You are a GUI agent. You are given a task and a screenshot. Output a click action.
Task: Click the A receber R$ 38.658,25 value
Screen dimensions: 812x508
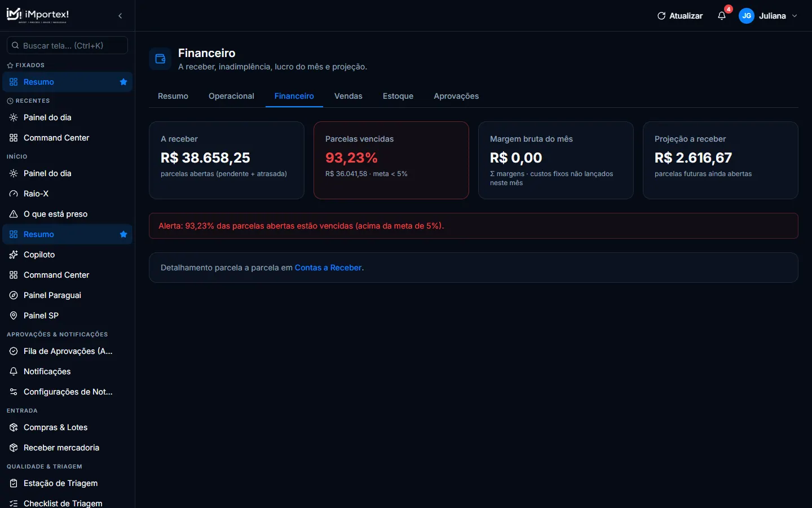(x=205, y=158)
